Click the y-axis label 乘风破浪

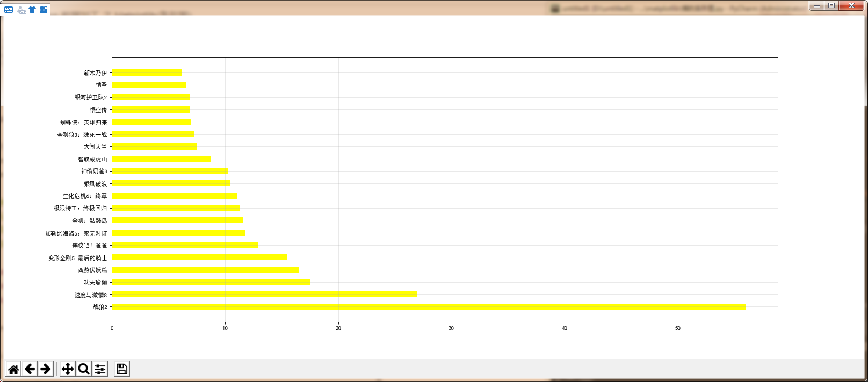[96, 184]
